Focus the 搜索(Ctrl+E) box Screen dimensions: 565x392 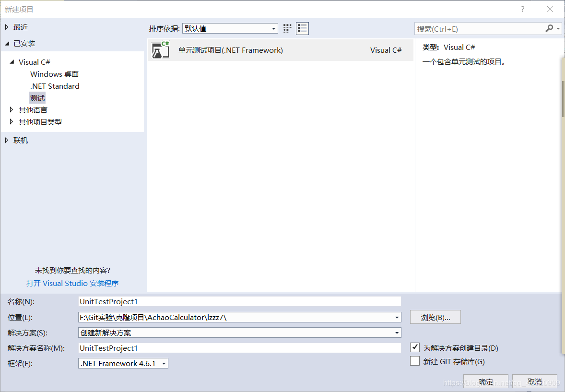(479, 29)
